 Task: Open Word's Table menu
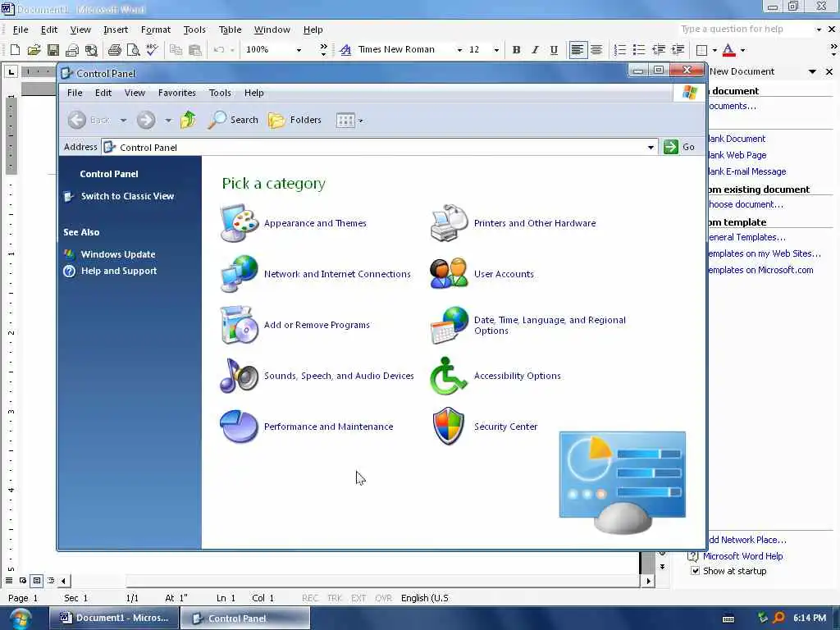click(x=230, y=30)
